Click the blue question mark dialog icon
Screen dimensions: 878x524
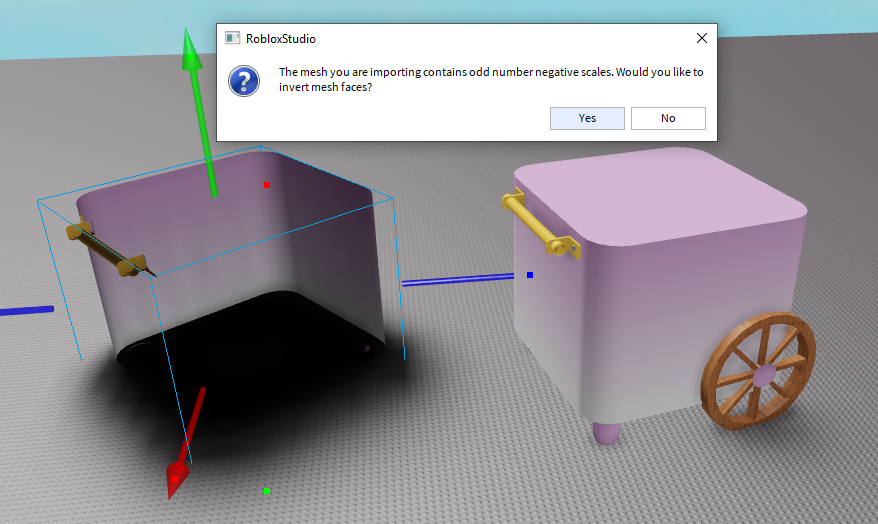pos(244,81)
